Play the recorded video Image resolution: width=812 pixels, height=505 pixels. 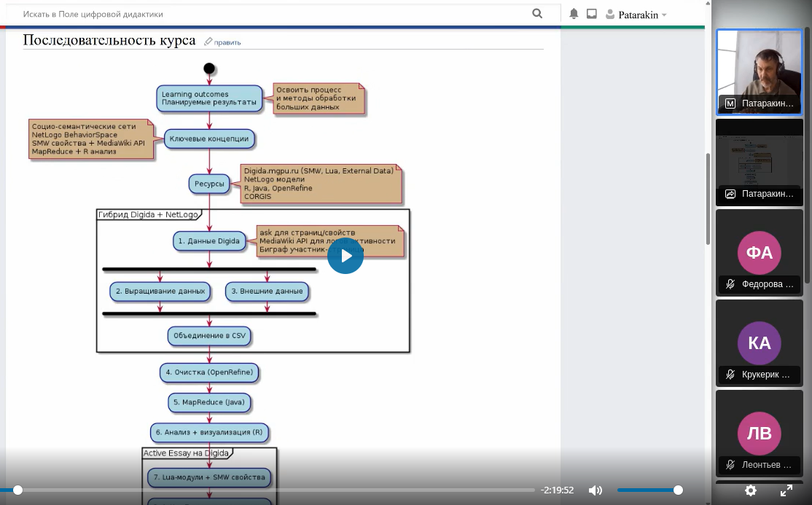point(346,256)
